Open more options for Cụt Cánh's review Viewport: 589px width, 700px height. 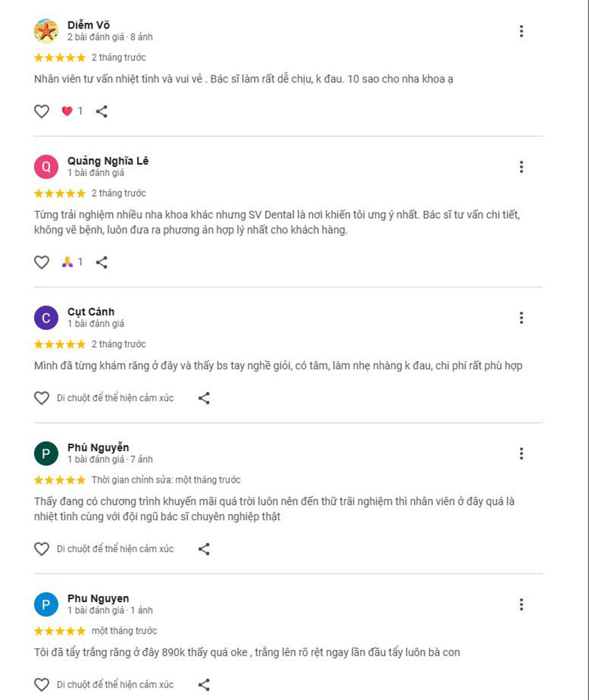click(521, 318)
